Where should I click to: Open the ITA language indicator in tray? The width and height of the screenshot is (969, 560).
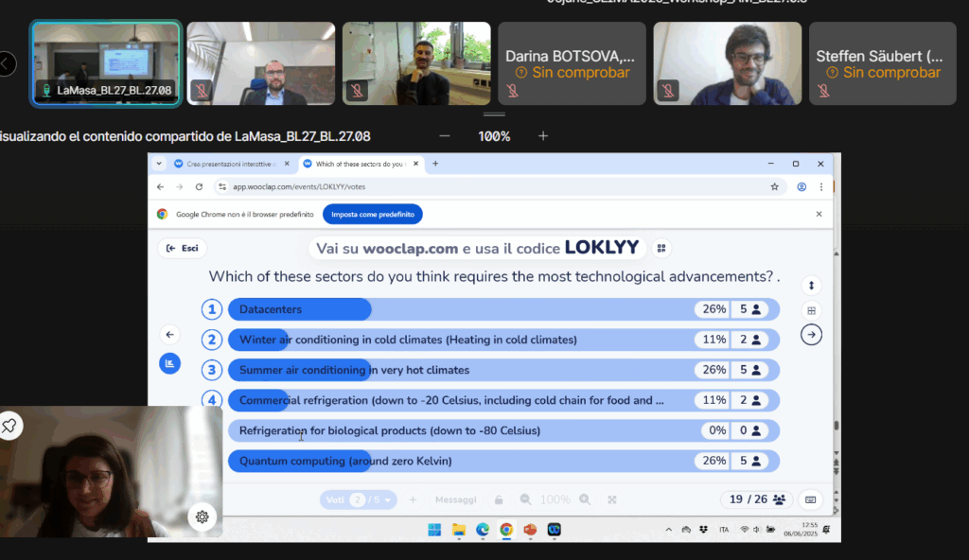point(724,530)
